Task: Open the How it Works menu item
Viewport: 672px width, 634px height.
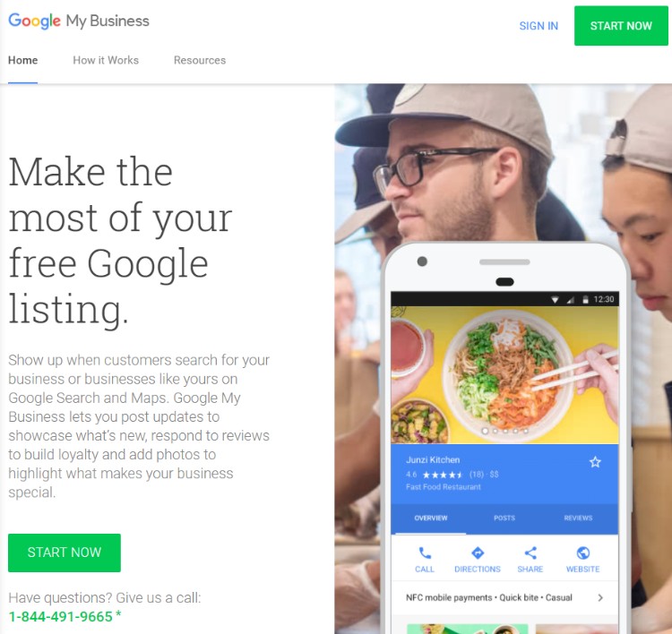Action: [x=106, y=60]
